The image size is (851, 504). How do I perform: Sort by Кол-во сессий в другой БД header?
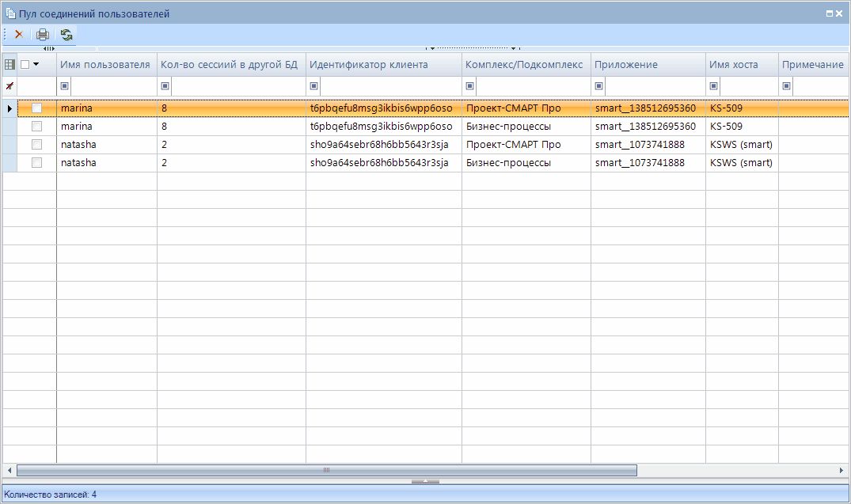coord(230,64)
